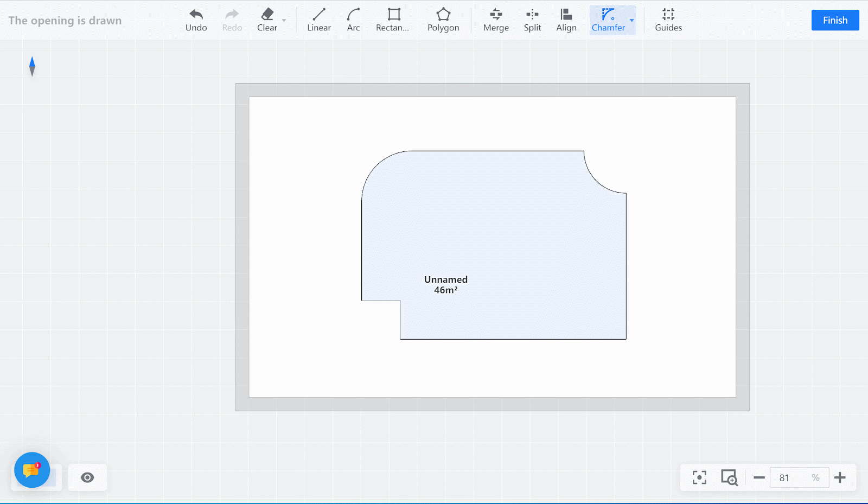Toggle visibility with the eye icon
868x504 pixels.
coord(87,477)
